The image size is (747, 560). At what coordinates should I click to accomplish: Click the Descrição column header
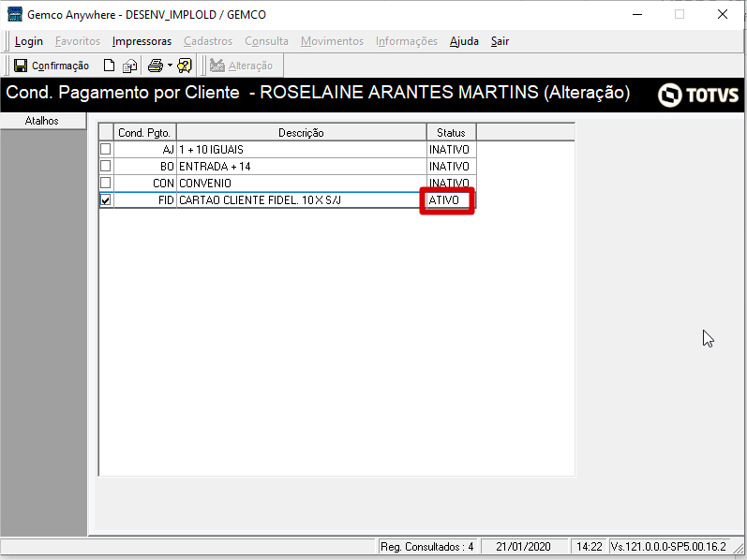pyautogui.click(x=301, y=132)
